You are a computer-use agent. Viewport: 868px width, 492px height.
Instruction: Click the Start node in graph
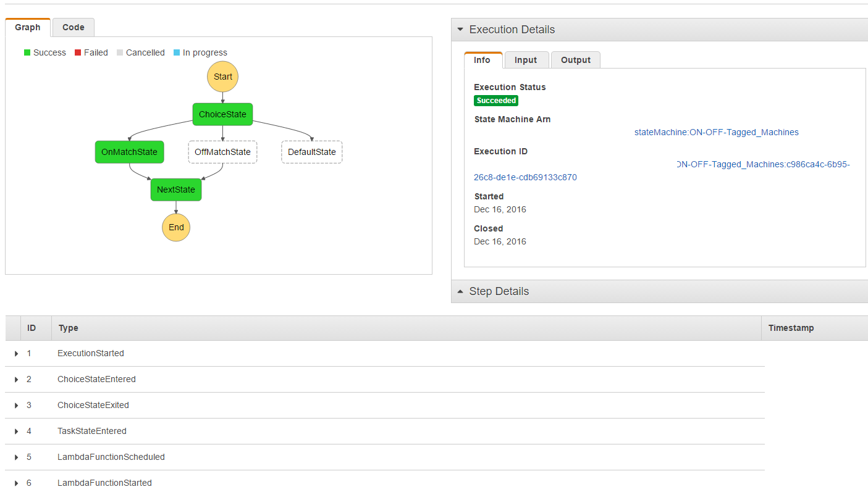[x=222, y=77]
